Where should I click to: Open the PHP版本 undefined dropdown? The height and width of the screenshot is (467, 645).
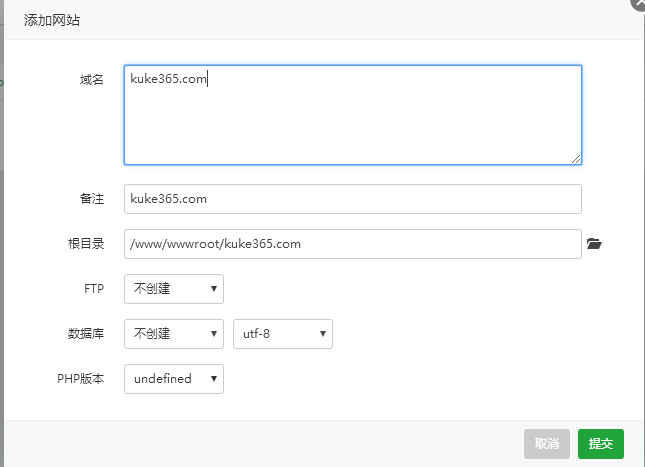[173, 379]
